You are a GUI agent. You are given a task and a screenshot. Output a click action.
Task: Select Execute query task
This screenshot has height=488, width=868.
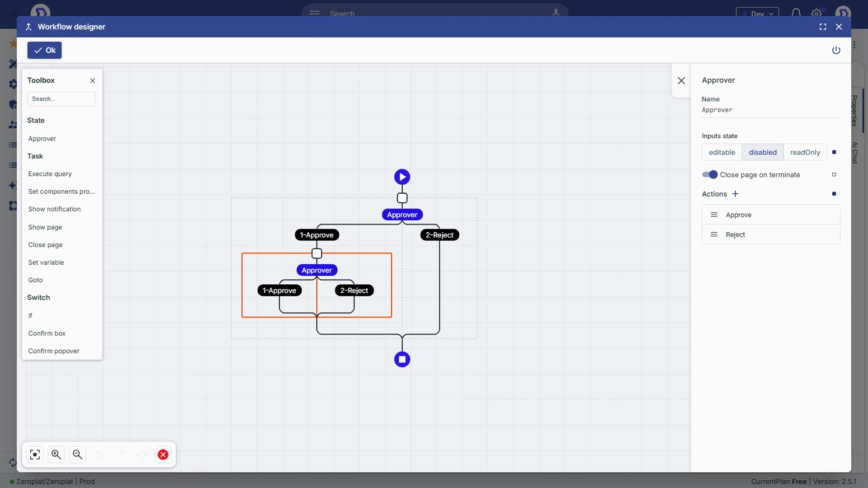pos(50,174)
